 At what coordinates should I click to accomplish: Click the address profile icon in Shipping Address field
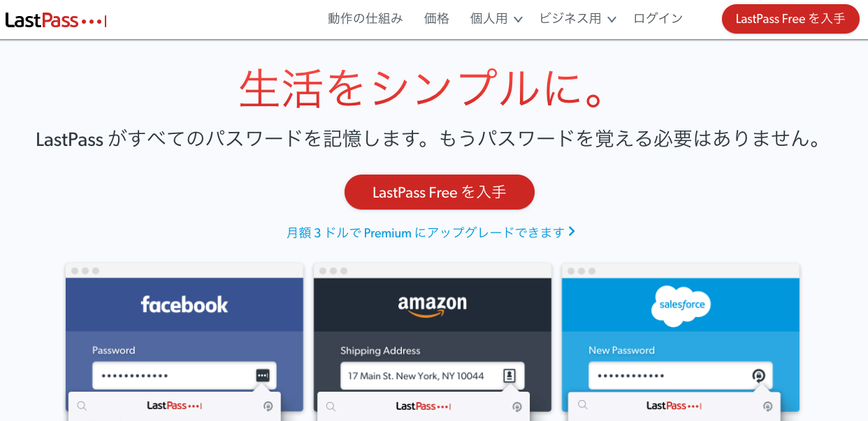click(x=509, y=376)
